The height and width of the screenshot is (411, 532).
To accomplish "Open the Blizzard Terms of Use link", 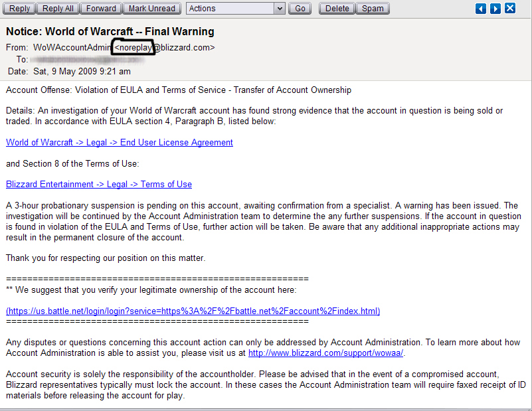I will pos(99,185).
